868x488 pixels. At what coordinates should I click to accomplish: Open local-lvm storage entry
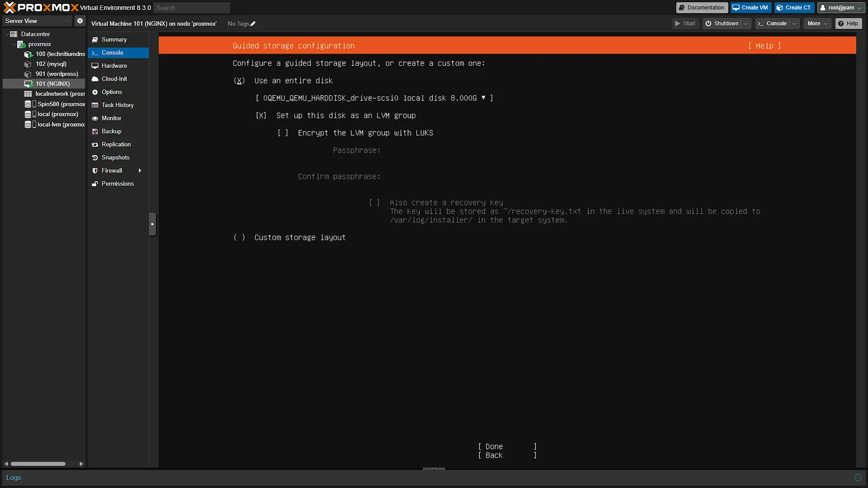coord(54,125)
